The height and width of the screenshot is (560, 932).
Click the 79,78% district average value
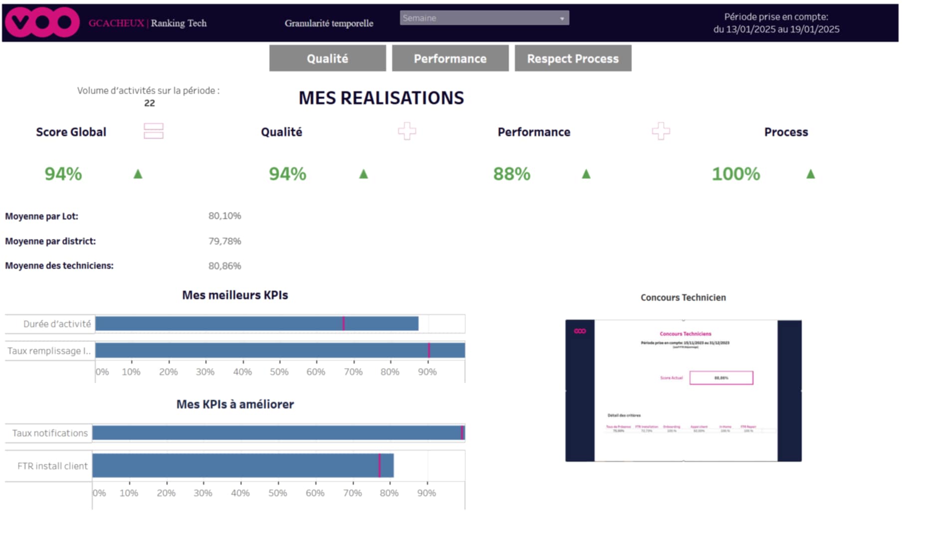click(x=225, y=241)
